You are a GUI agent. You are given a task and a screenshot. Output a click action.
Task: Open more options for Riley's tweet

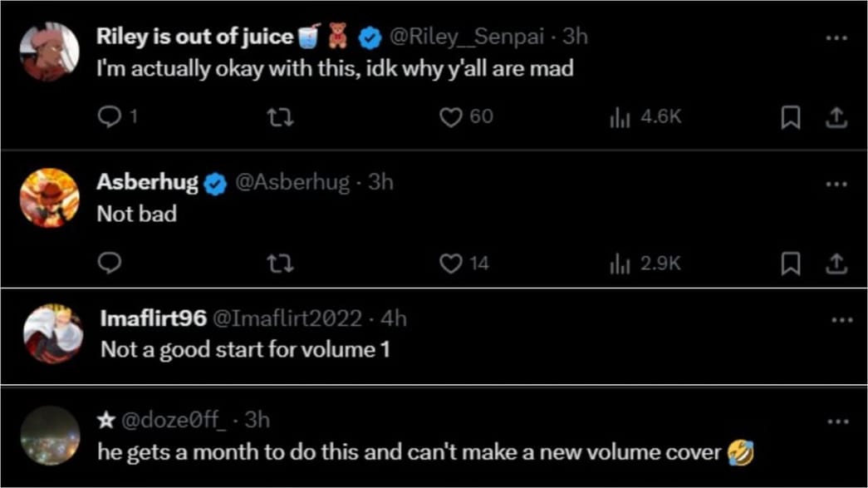point(836,38)
